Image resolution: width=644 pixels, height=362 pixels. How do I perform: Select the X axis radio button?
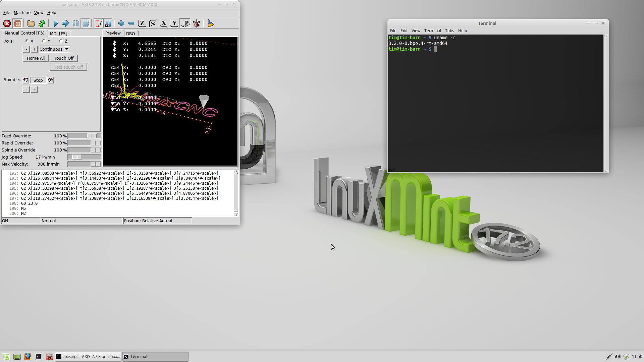(27, 41)
